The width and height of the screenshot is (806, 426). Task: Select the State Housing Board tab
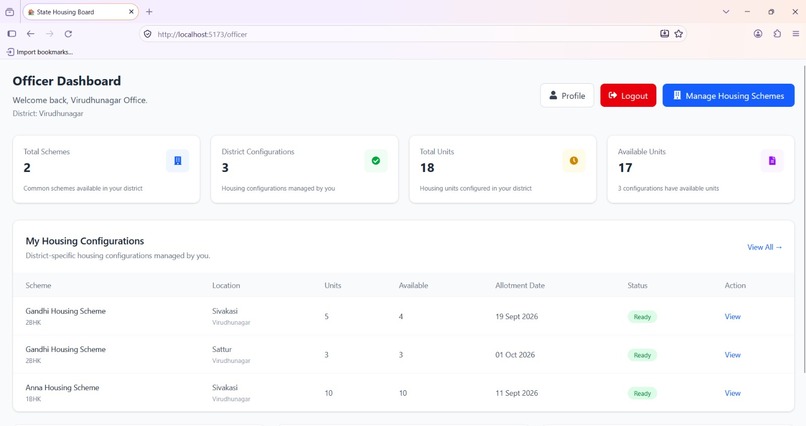point(80,12)
